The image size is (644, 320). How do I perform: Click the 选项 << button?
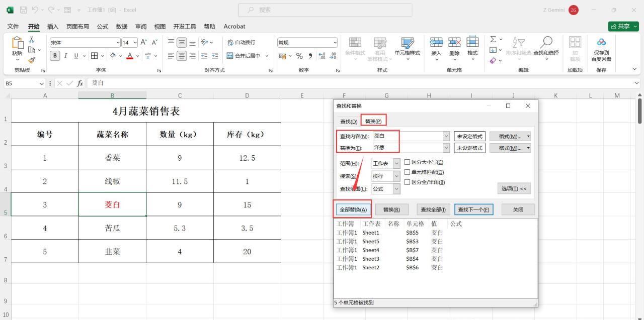[x=514, y=188]
